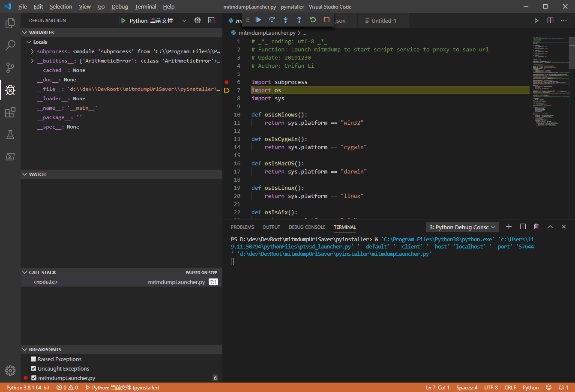Screen dimensions: 575x392
Task: Switch to the DEBUG CONSOLE panel tab
Action: (x=307, y=227)
